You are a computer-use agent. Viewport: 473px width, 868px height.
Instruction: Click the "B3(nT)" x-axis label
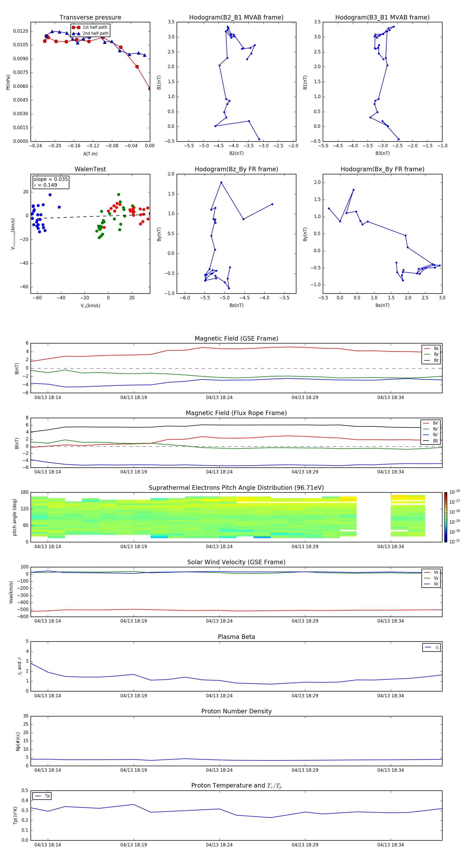point(382,154)
